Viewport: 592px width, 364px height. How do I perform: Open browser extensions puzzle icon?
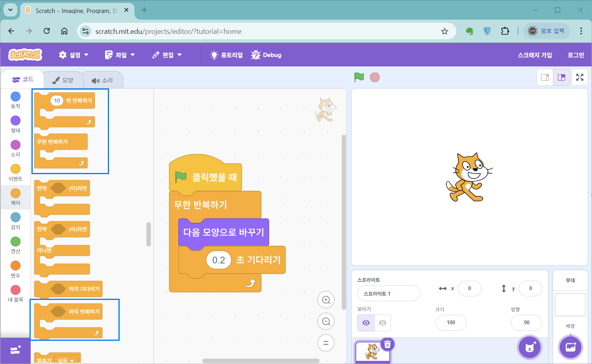pyautogui.click(x=505, y=31)
